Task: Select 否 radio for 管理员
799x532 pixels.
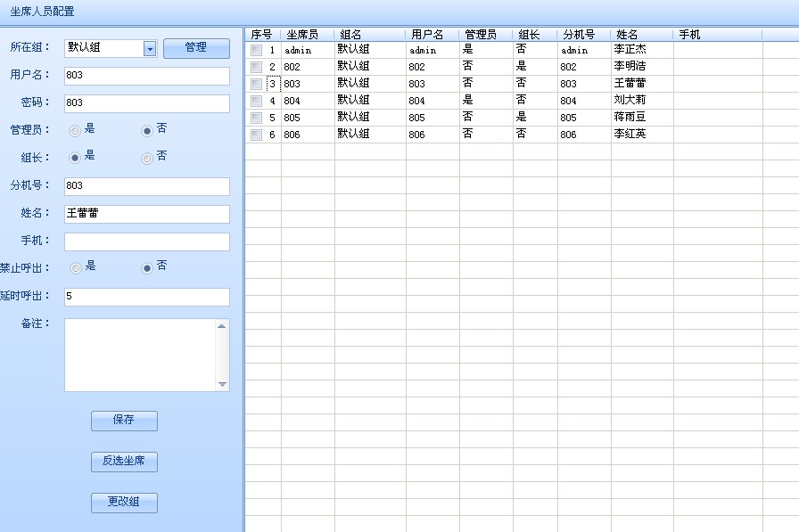Action: (x=147, y=131)
